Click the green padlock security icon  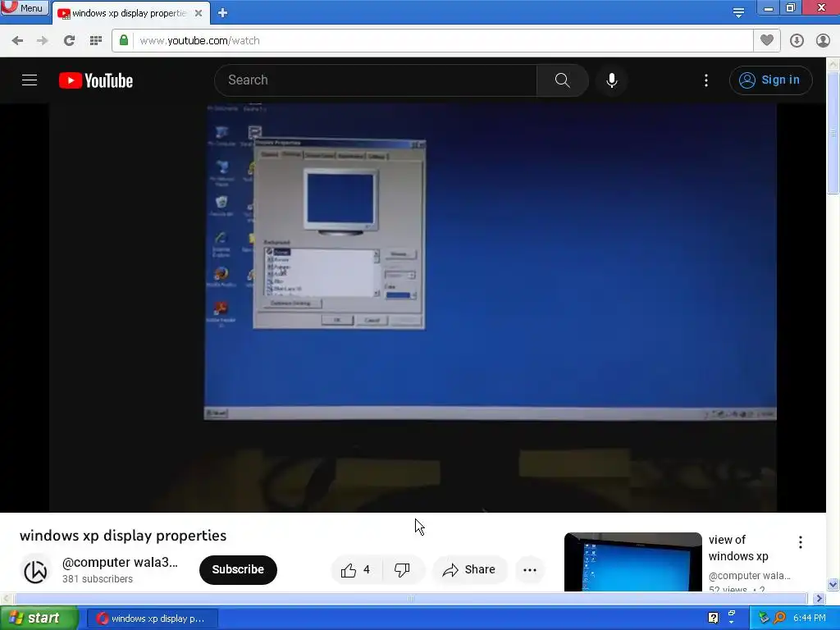click(x=124, y=41)
